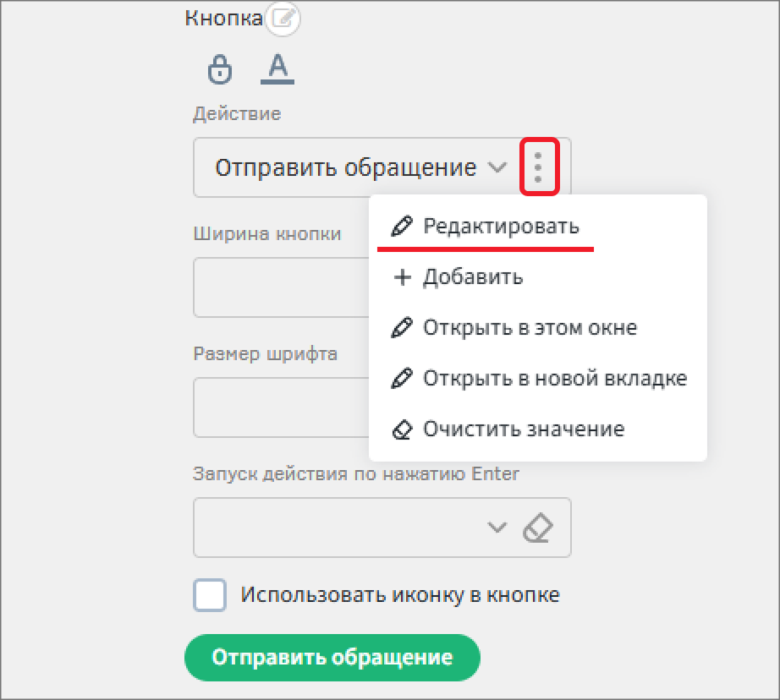Click the Кнопка heading text
The height and width of the screenshot is (700, 780).
pyautogui.click(x=223, y=19)
